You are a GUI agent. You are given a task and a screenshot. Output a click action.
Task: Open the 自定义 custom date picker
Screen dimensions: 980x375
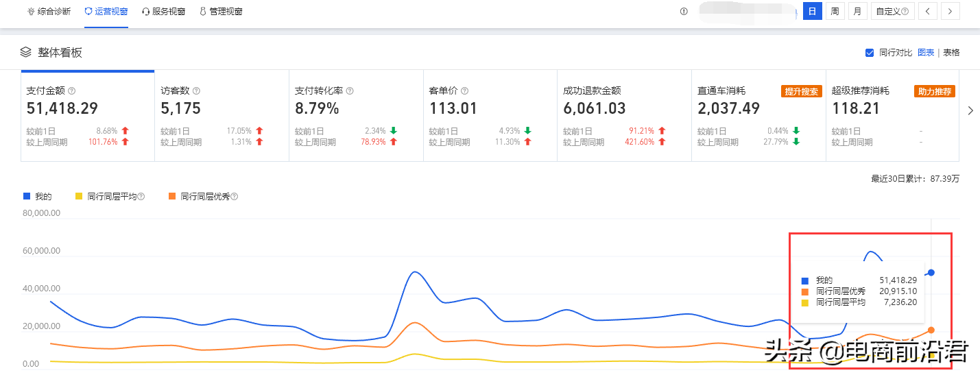tap(892, 12)
